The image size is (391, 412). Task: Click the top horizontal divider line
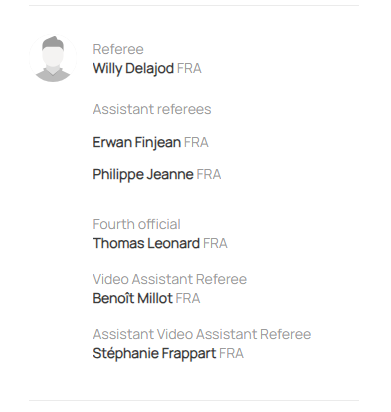click(x=194, y=5)
